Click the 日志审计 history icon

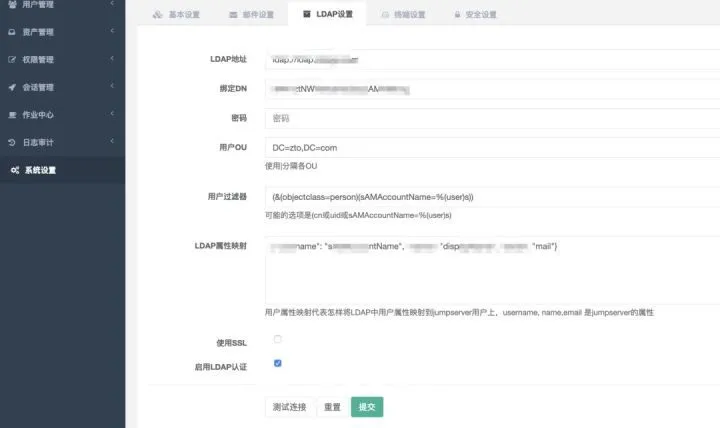click(12, 142)
